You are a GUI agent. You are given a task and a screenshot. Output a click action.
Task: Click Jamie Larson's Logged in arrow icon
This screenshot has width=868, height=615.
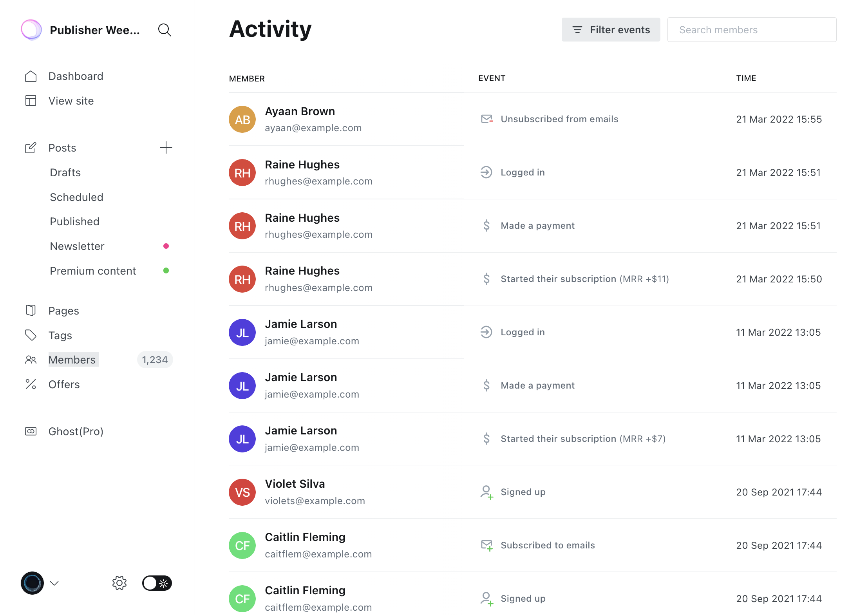(x=486, y=332)
